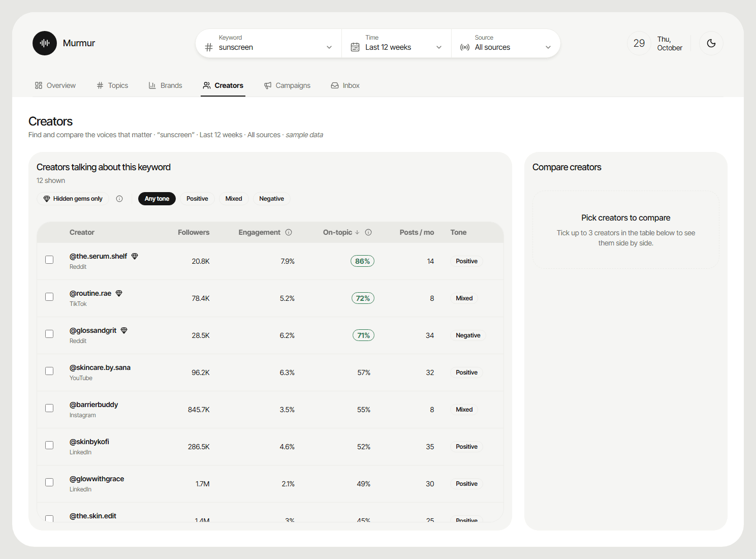The image size is (756, 559).
Task: Filter creators by Positive tone
Action: coord(197,199)
